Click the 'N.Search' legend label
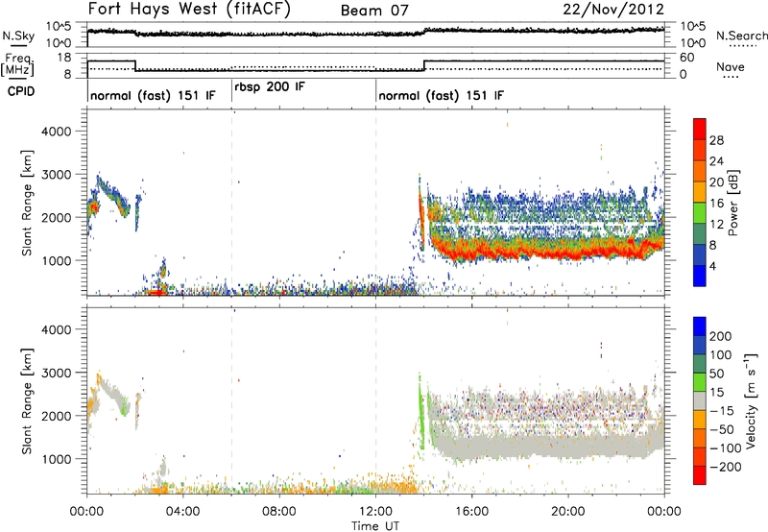 (x=741, y=36)
